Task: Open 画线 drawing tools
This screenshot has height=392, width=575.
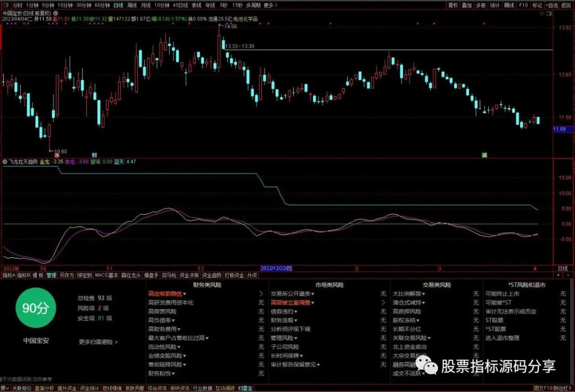Action: click(x=509, y=5)
